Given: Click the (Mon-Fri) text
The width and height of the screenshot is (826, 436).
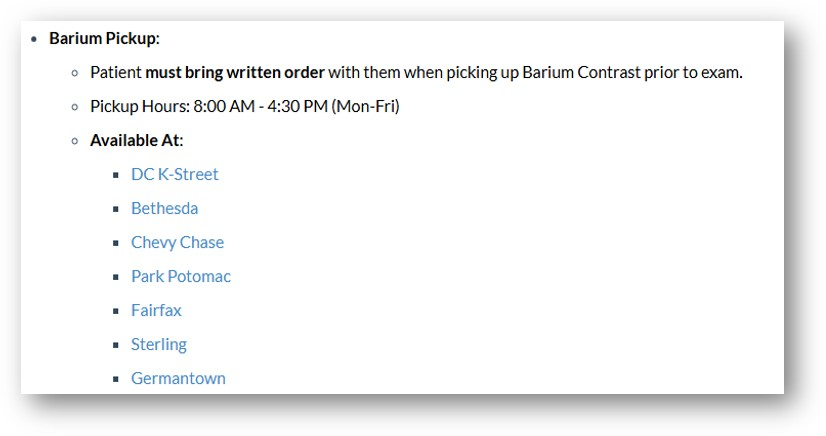Looking at the screenshot, I should click(365, 106).
